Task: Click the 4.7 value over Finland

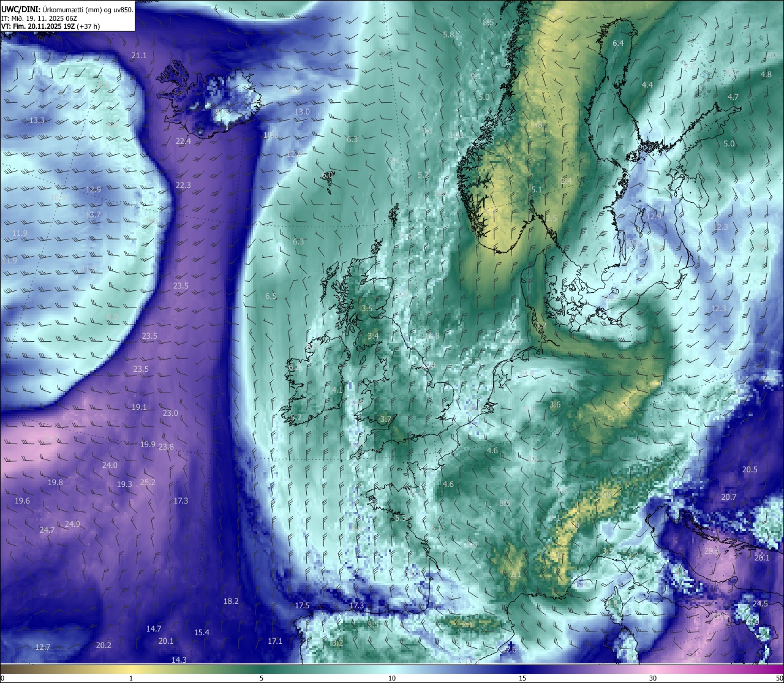Action: point(733,97)
